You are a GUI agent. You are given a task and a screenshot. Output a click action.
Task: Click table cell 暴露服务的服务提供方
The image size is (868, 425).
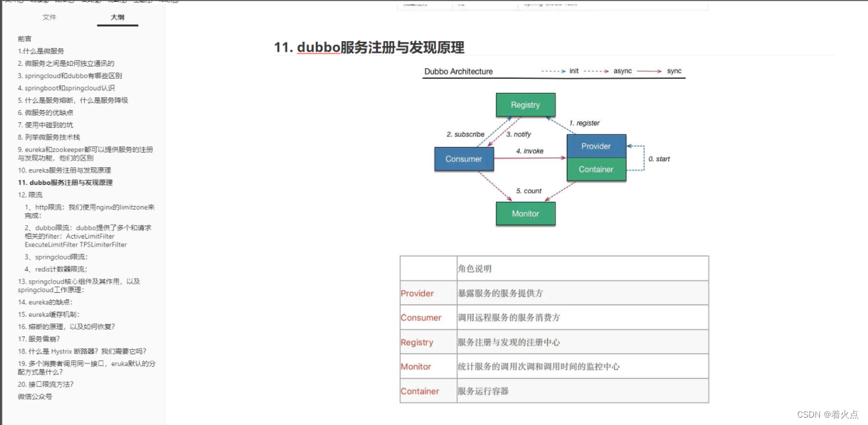(x=583, y=293)
